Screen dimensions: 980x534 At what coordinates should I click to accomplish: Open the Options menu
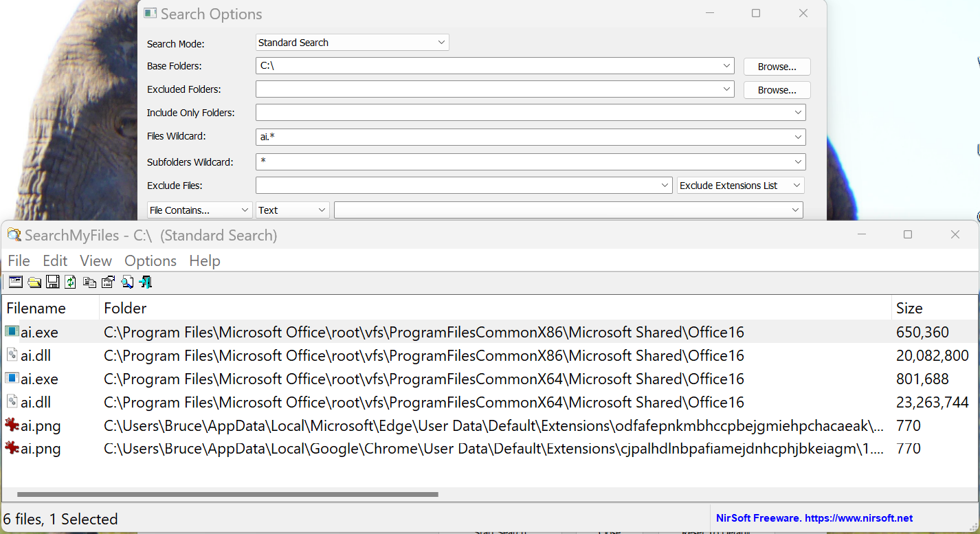[x=150, y=260]
